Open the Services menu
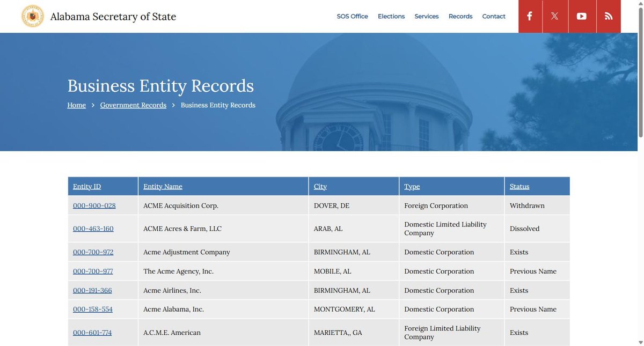 [427, 16]
